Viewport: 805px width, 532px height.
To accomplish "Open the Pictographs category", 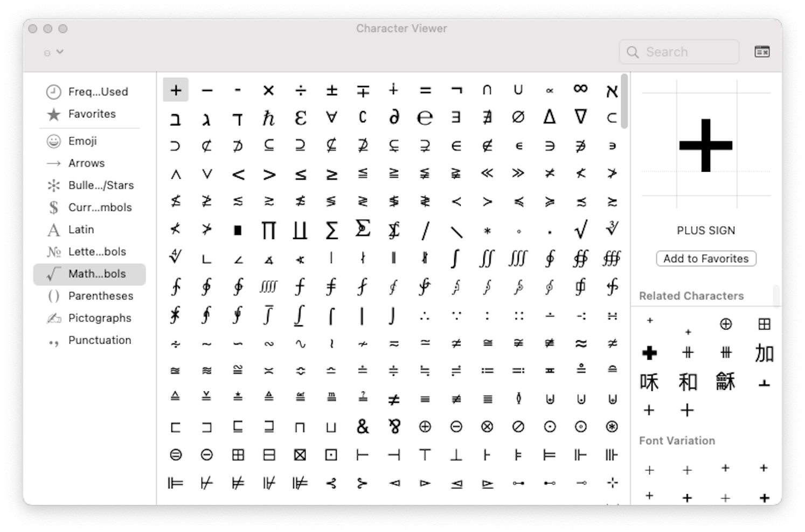I will 99,318.
